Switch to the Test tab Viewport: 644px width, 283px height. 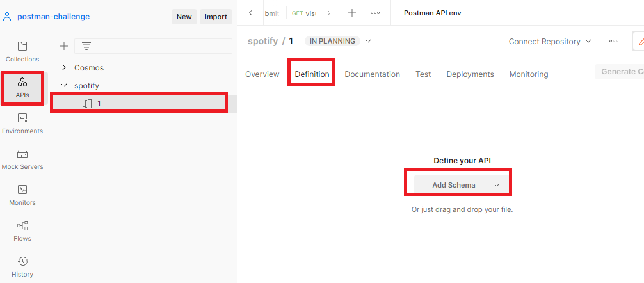coord(423,74)
